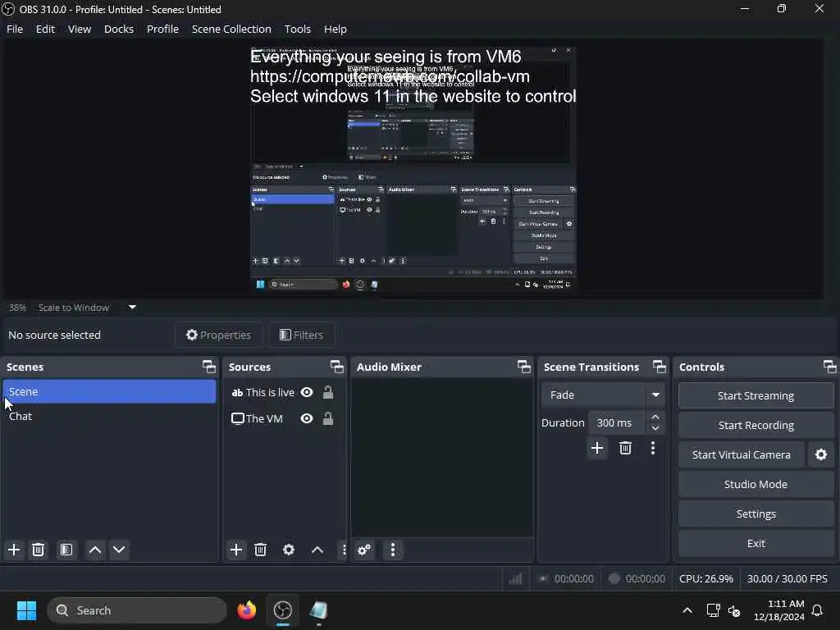The height and width of the screenshot is (630, 840).
Task: Remove configurable transition trash icon
Action: click(x=625, y=448)
